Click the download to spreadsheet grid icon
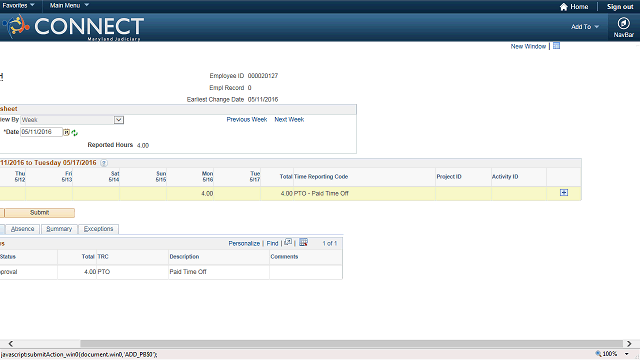 [303, 242]
